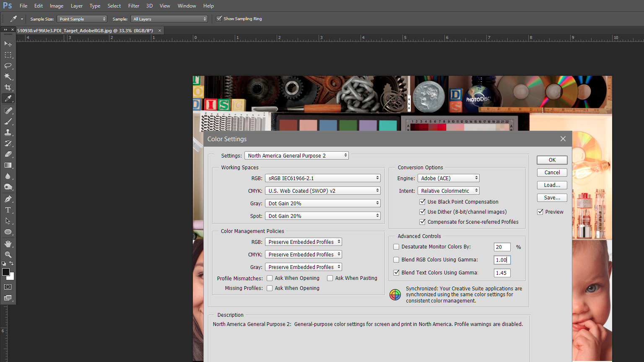Open RGB working space dropdown
Image resolution: width=644 pixels, height=362 pixels.
(322, 178)
